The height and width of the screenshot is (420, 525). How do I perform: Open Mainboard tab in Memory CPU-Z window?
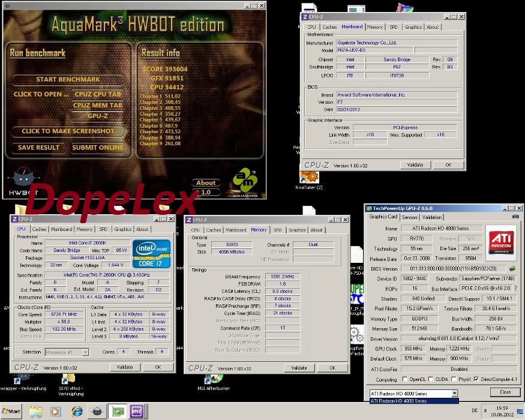tap(236, 230)
